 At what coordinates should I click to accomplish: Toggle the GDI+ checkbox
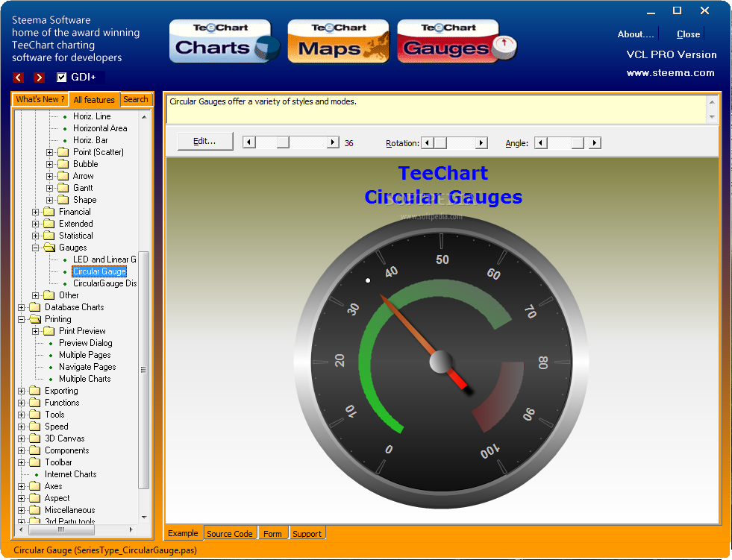pyautogui.click(x=61, y=77)
